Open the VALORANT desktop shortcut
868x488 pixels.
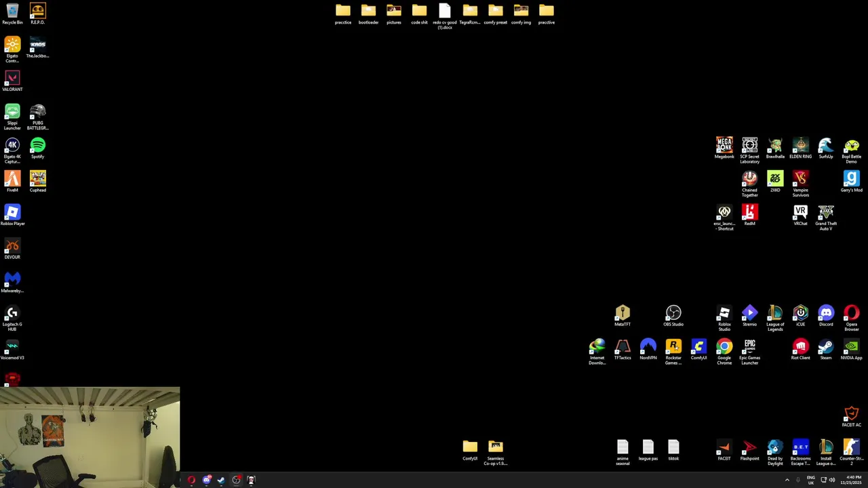click(x=12, y=81)
